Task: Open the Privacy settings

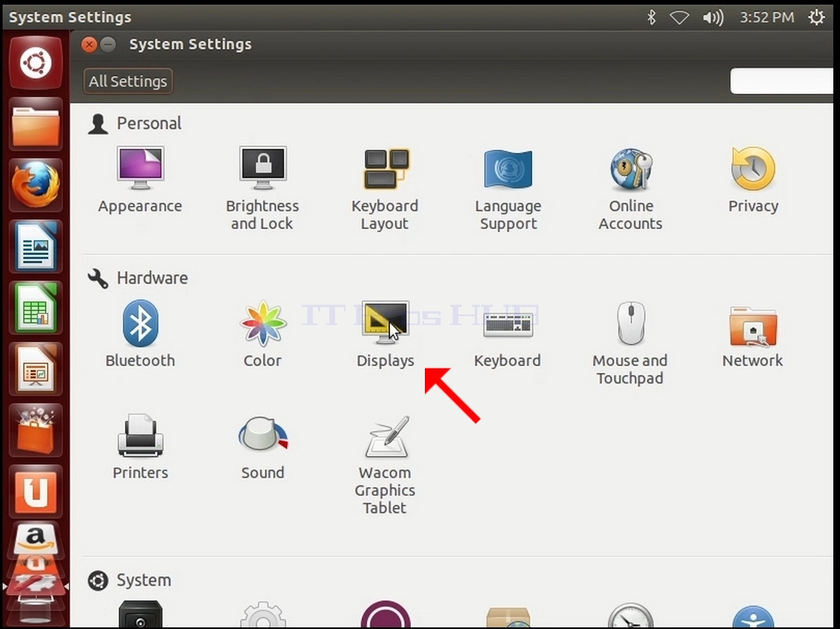Action: tap(753, 180)
